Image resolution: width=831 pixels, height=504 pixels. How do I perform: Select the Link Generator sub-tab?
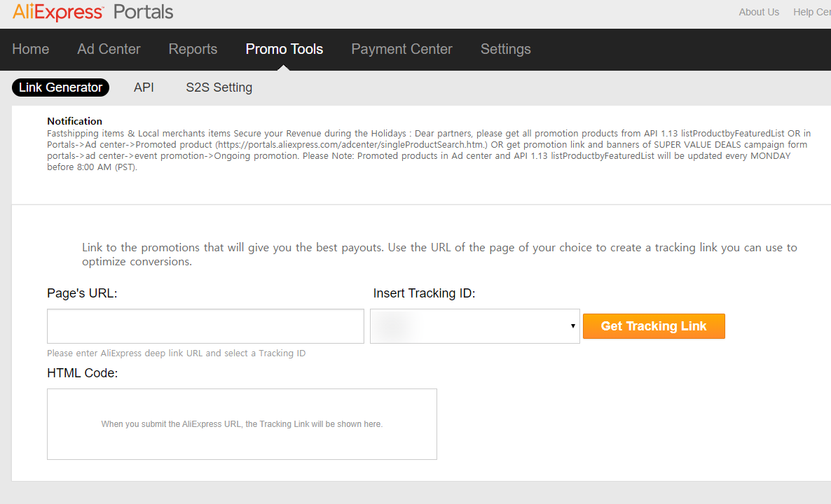pos(60,87)
